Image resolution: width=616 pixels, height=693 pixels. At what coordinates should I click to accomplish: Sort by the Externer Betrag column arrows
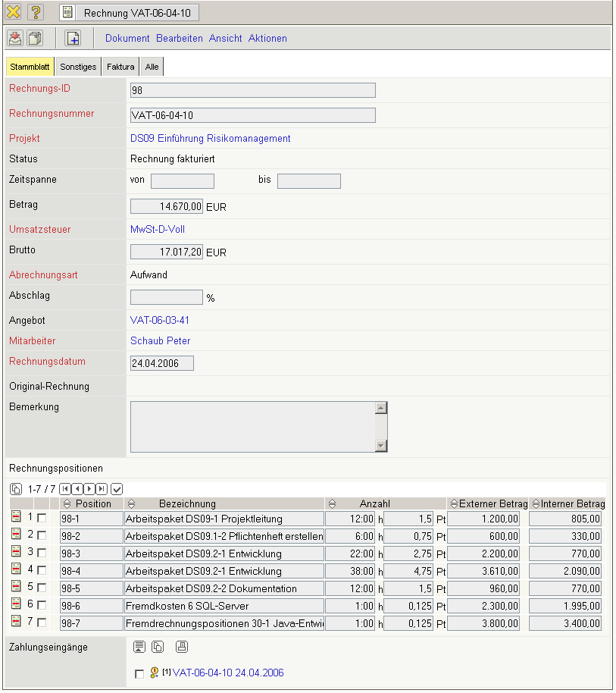454,504
